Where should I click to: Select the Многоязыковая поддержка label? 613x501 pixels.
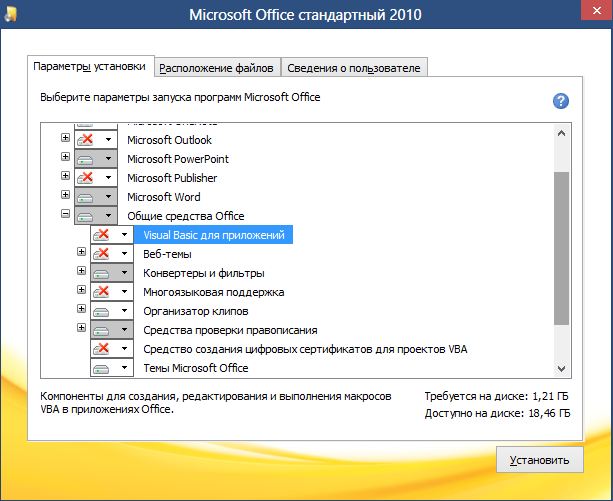[213, 292]
